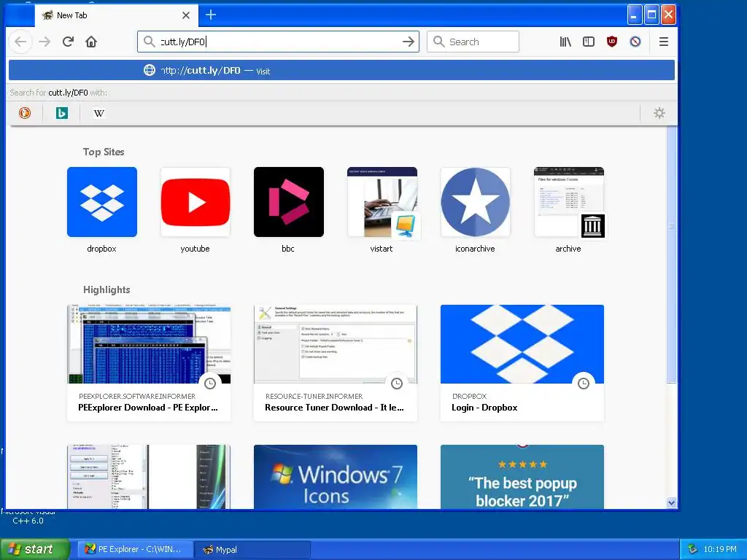Minimize the Mypal browser window
This screenshot has height=560, width=747.
coord(634,15)
